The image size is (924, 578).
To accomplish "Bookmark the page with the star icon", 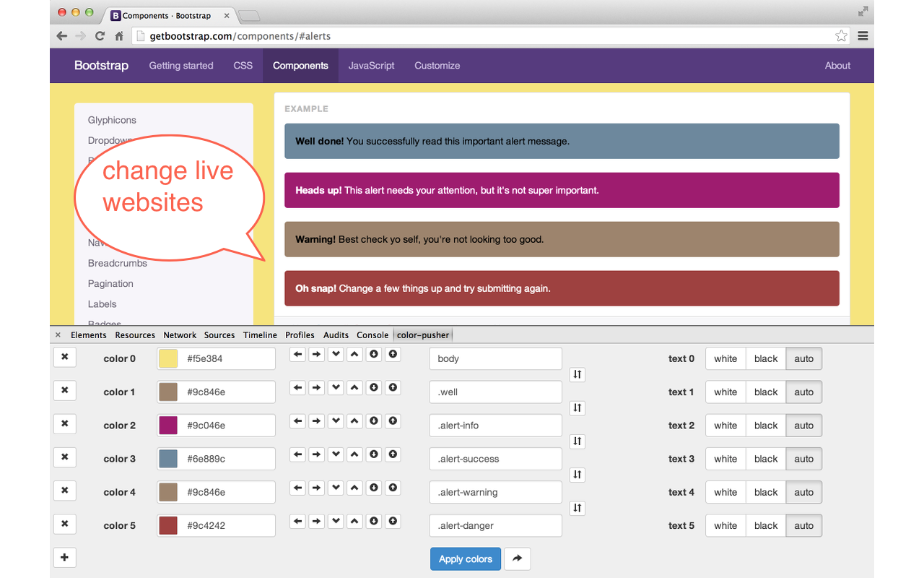I will coord(841,36).
